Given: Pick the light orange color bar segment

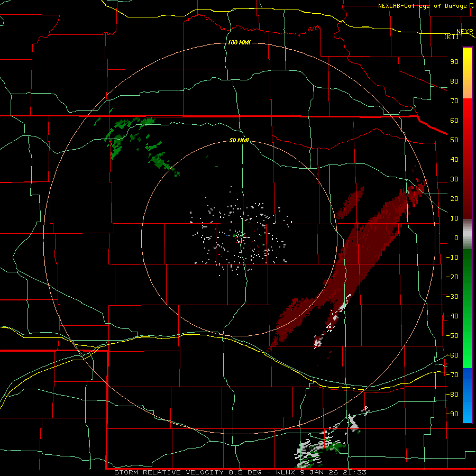Looking at the screenshot, I should 467,89.
